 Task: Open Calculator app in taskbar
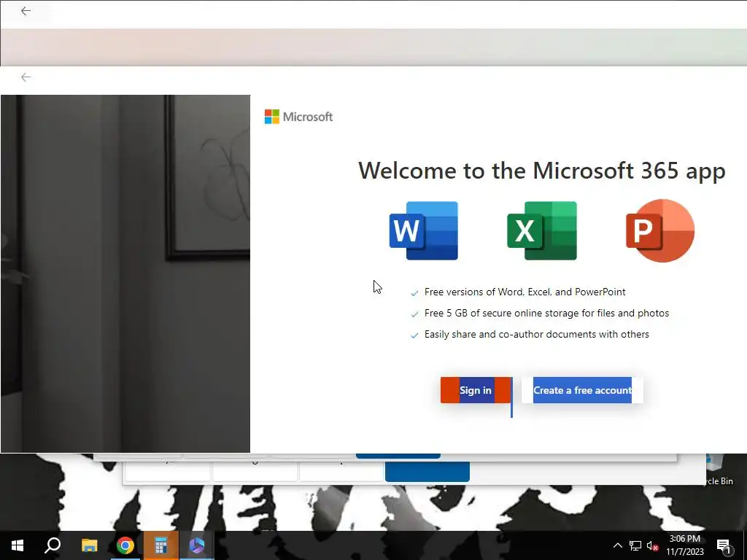coord(161,545)
